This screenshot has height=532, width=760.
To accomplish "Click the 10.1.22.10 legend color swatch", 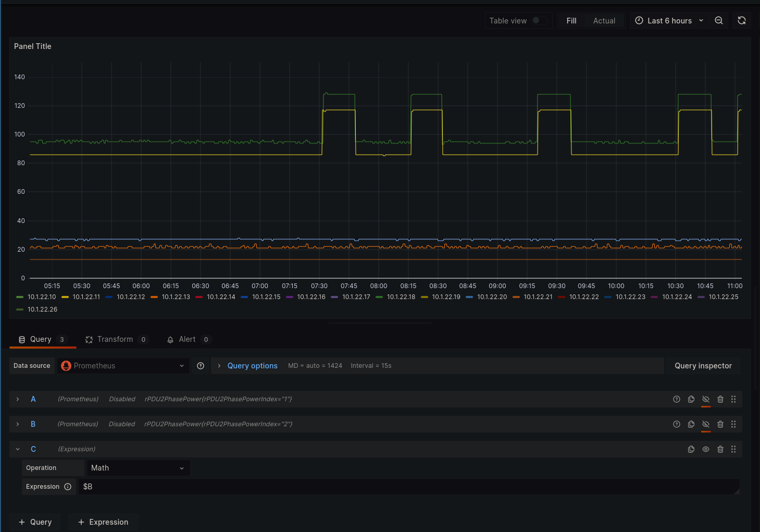I will click(x=20, y=297).
